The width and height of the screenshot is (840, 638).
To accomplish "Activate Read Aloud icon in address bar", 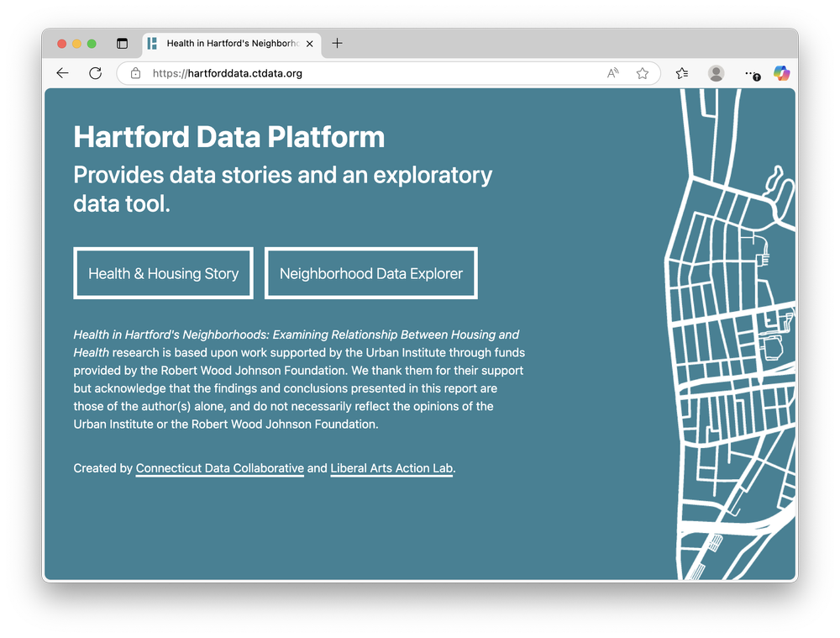I will 613,73.
